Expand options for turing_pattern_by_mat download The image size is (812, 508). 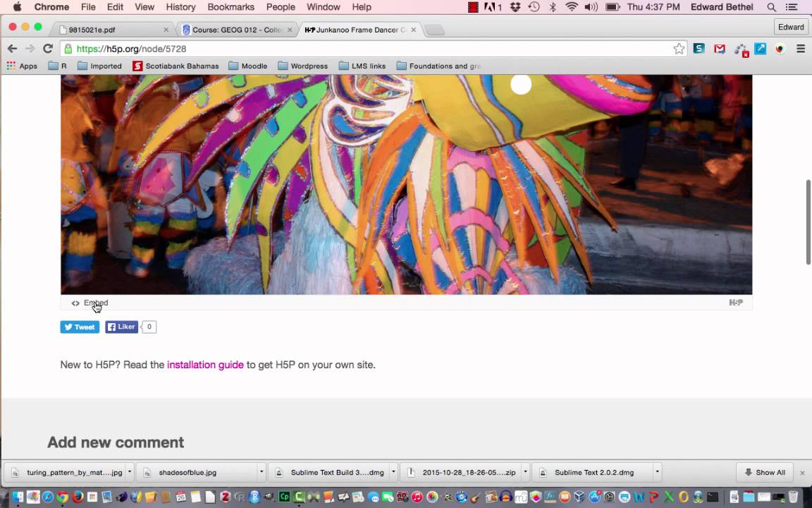click(130, 472)
